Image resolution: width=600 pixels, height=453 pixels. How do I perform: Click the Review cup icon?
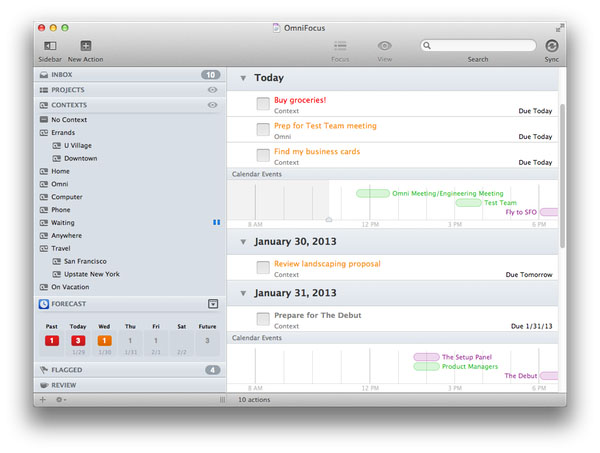click(x=44, y=385)
